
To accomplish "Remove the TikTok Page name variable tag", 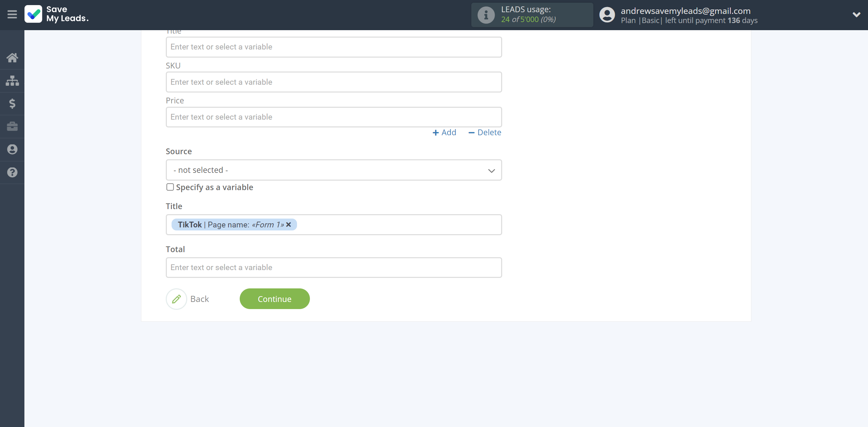I will [289, 224].
